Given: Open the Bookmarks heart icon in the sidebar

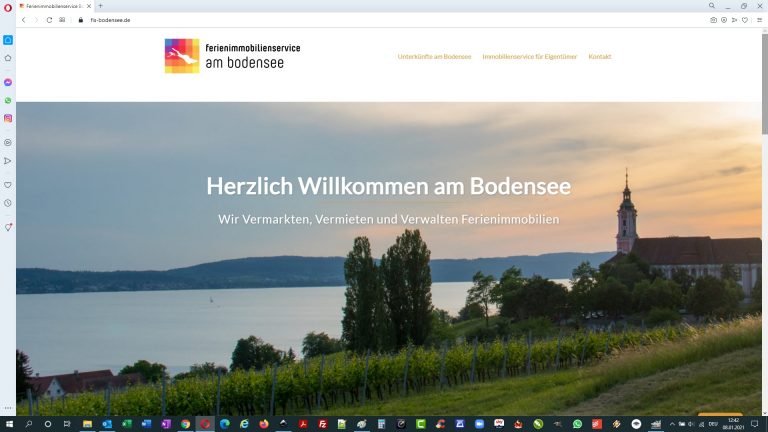Looking at the screenshot, I should click(8, 185).
